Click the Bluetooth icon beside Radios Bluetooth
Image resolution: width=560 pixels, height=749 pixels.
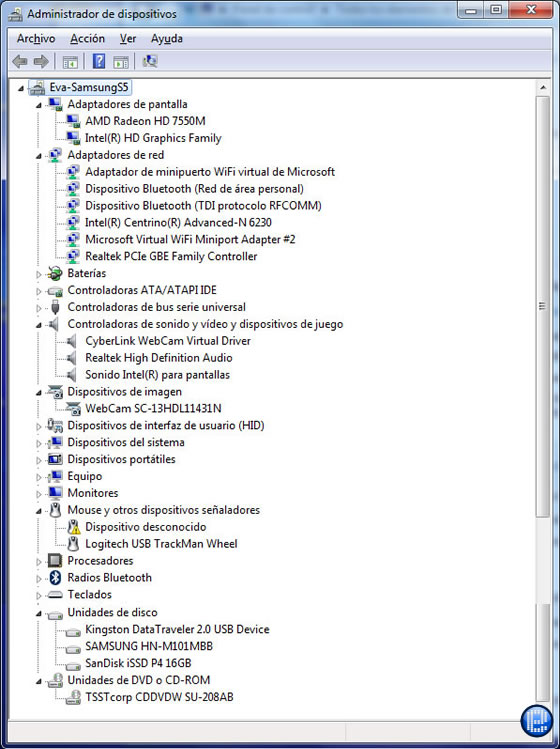point(55,578)
